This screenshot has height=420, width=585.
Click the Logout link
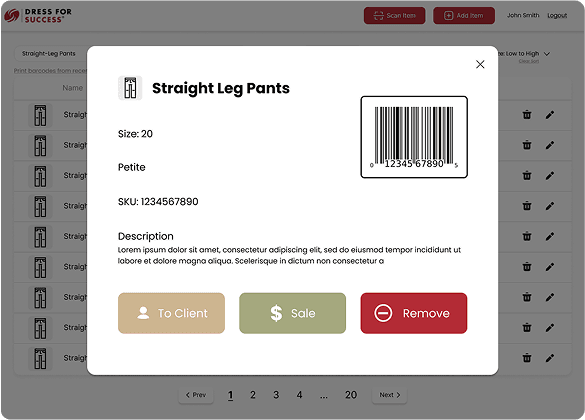[x=557, y=16]
